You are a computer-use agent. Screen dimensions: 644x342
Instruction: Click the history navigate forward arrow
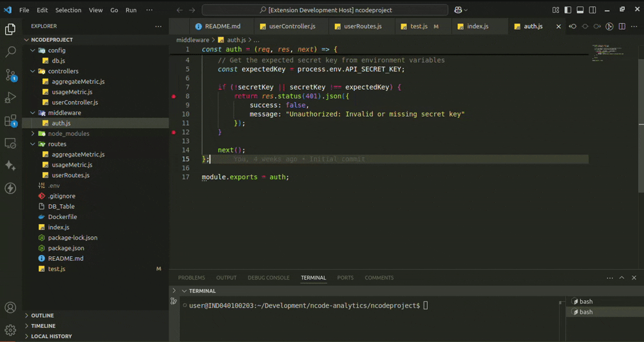[192, 10]
